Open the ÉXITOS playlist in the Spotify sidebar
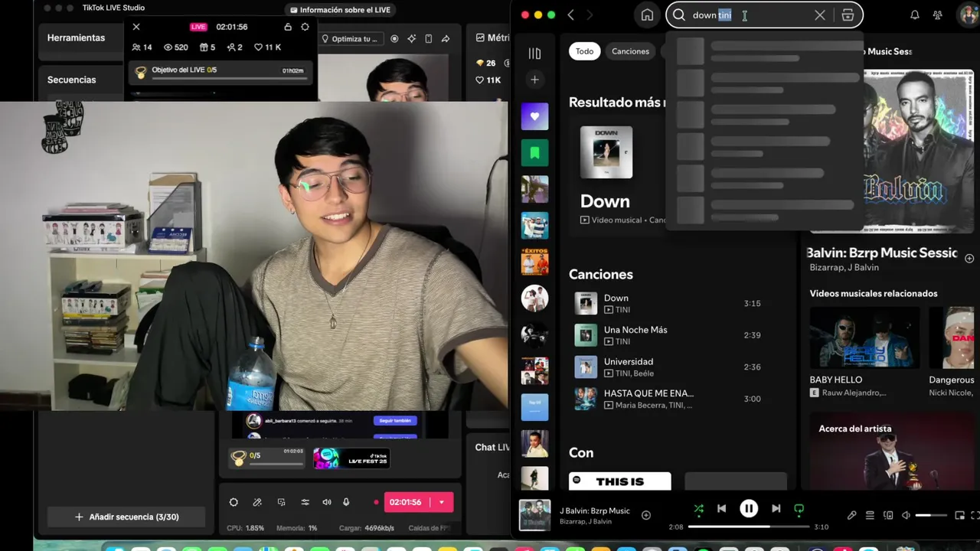Viewport: 980px width, 551px height. [534, 262]
